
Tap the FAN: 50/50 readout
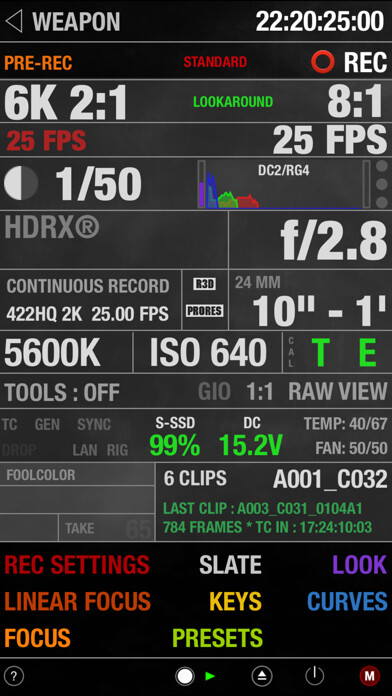coord(352,448)
